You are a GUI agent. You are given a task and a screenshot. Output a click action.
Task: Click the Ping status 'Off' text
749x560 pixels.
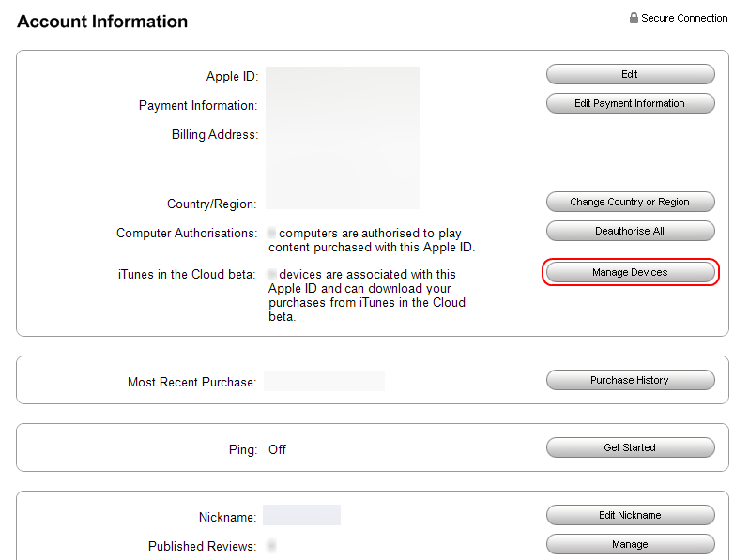pos(277,449)
